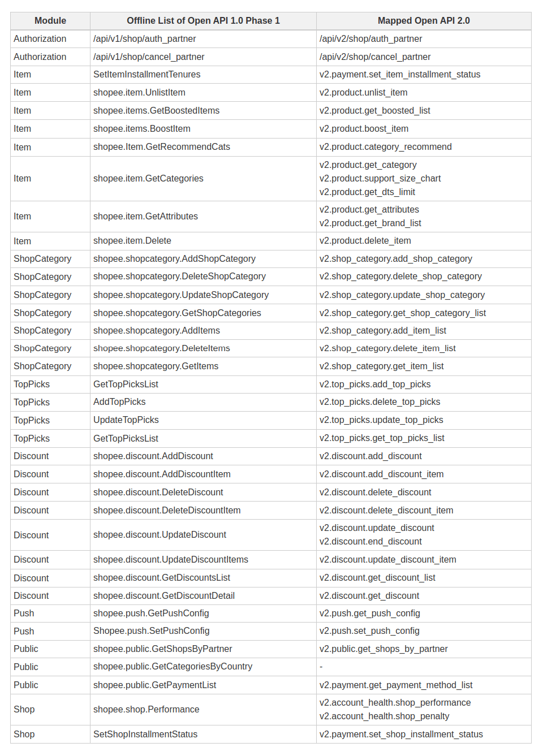Click the SetShopInstallmentStatus cell
The image size is (543, 756).
[203, 735]
